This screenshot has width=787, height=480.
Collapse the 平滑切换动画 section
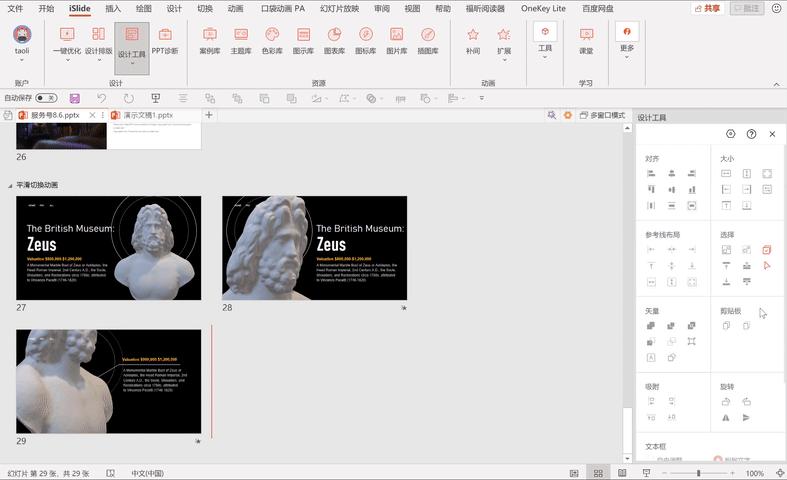pyautogui.click(x=11, y=185)
